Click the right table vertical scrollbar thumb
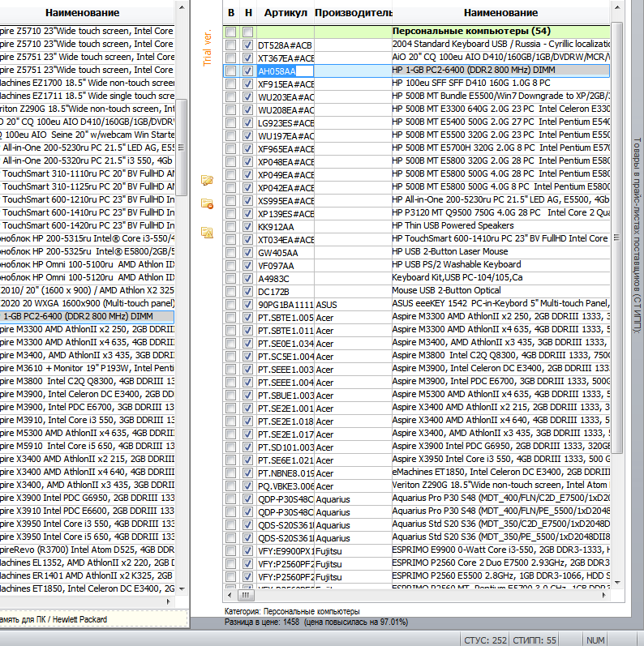 click(x=616, y=237)
